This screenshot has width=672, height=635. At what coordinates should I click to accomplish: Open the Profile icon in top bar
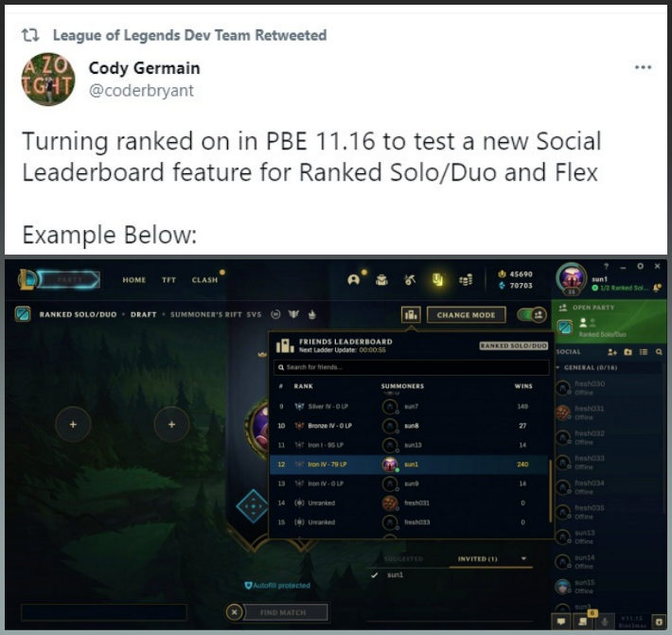354,280
